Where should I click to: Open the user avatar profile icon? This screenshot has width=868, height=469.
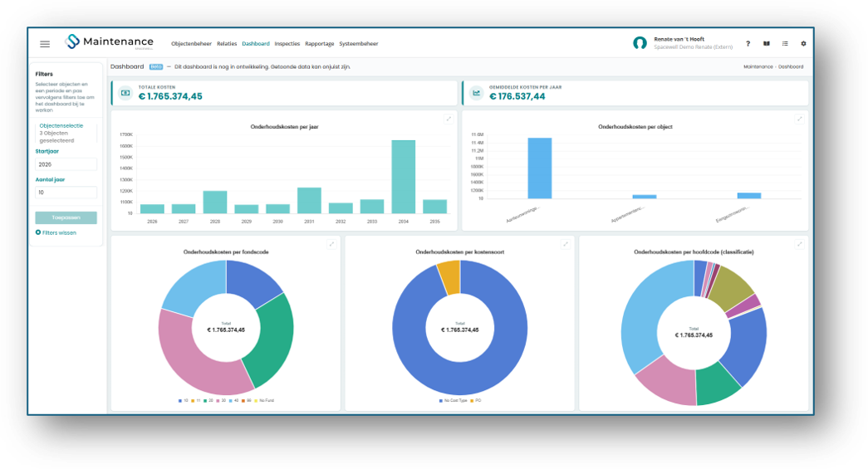coord(640,43)
